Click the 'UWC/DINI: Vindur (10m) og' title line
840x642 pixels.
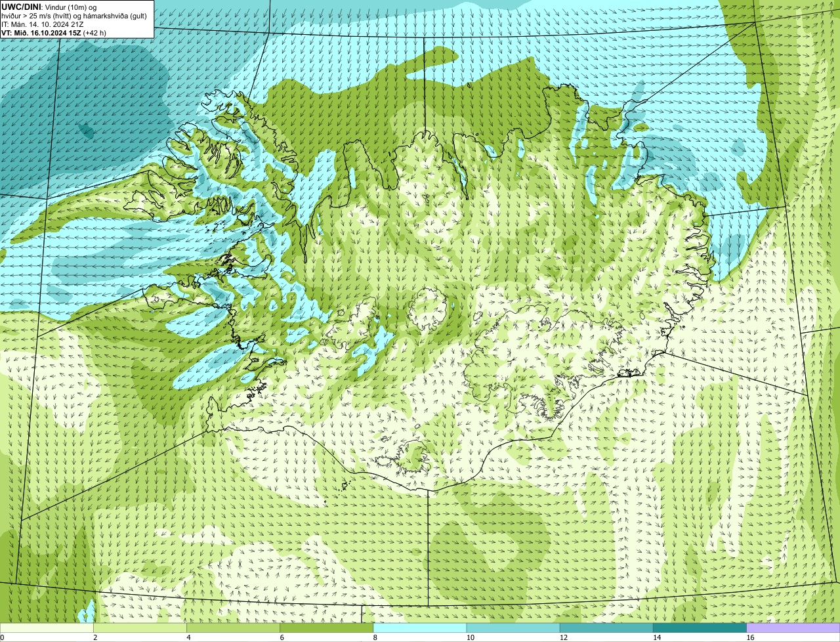[49, 7]
